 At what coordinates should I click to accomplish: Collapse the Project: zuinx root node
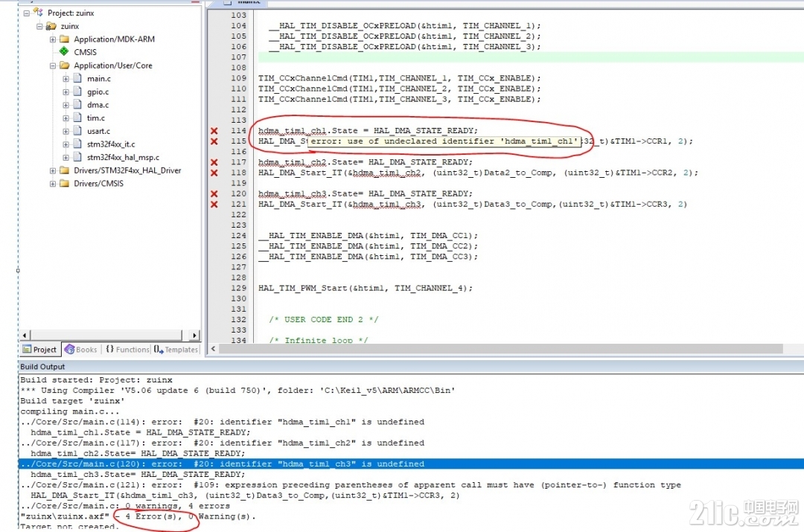27,13
